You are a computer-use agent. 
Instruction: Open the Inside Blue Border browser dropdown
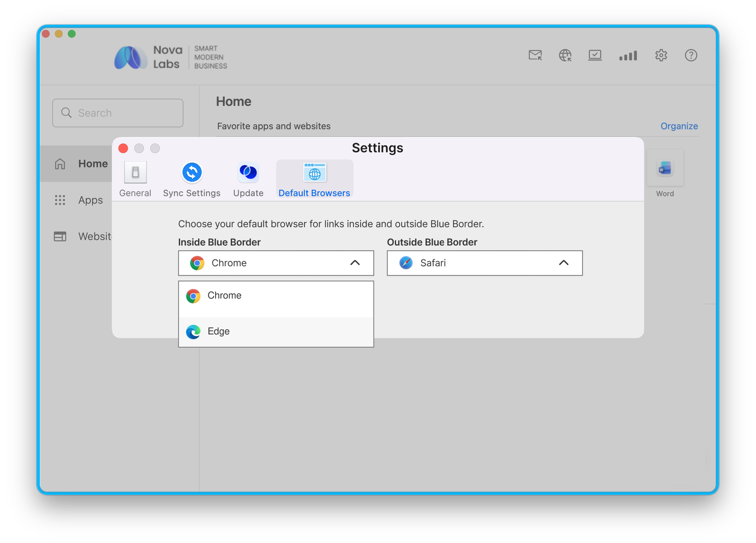[x=276, y=263]
